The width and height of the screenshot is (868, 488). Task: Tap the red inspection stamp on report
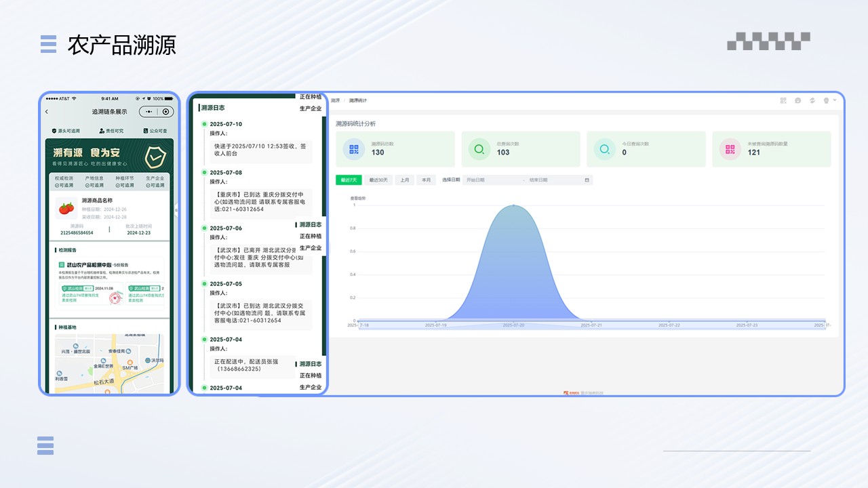coord(115,297)
